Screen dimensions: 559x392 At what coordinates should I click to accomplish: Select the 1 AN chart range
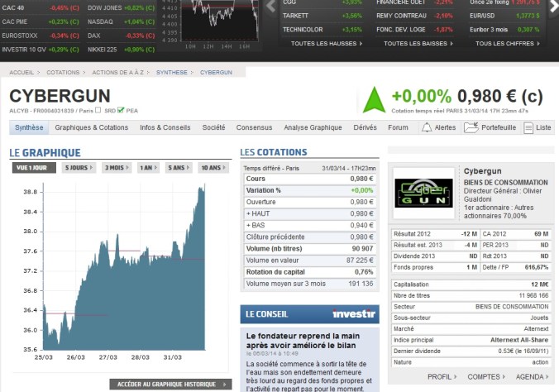pos(148,168)
